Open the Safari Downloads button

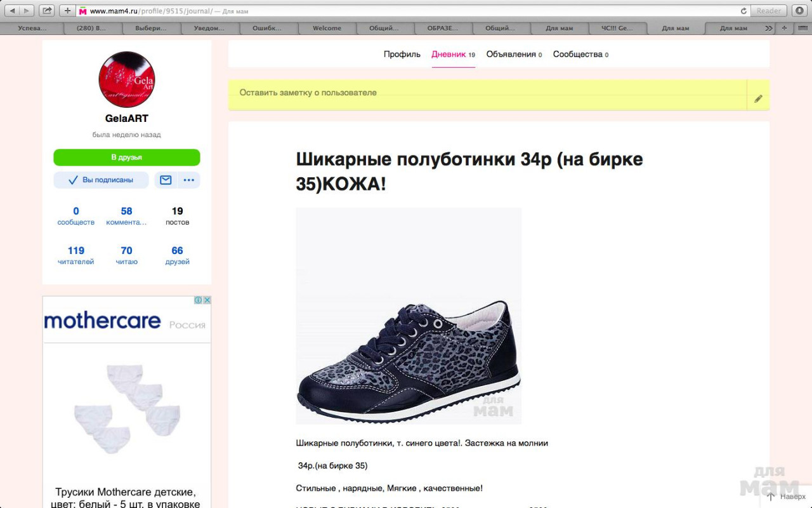[798, 11]
